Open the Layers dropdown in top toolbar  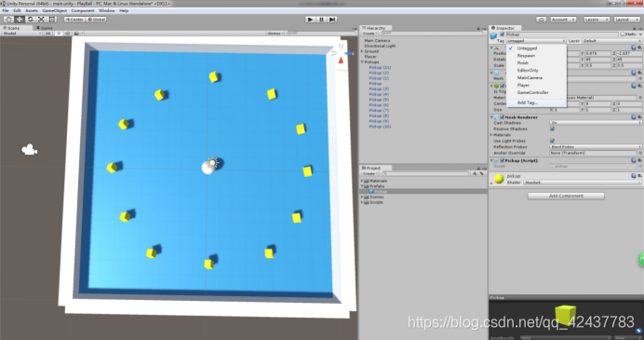pos(596,20)
